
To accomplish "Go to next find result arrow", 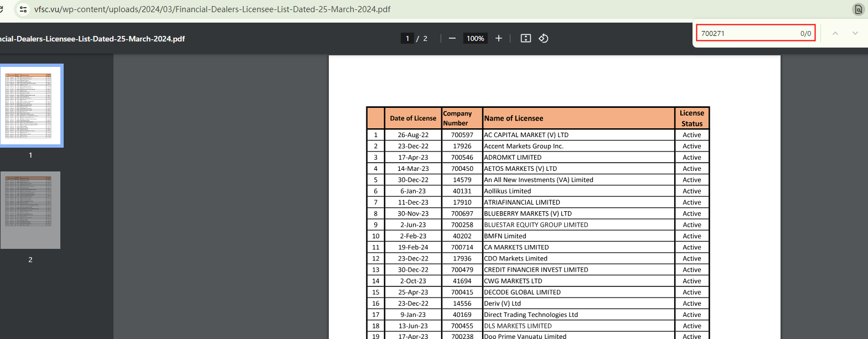I will 855,33.
